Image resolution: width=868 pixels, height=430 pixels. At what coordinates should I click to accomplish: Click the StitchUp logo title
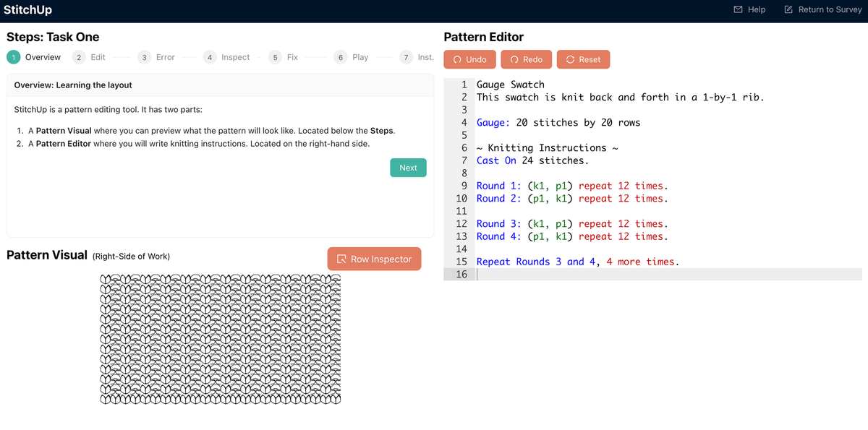click(27, 10)
